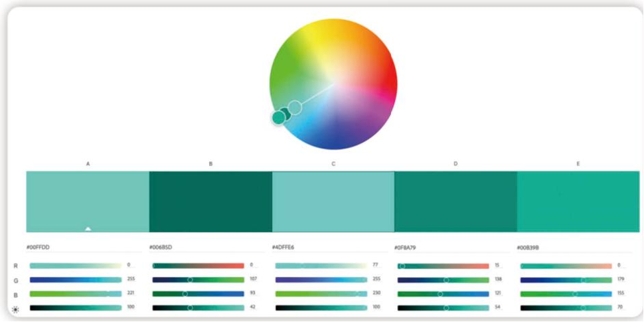Click the brightness slider for color E
Screen dimensions: 644x322
pos(566,308)
